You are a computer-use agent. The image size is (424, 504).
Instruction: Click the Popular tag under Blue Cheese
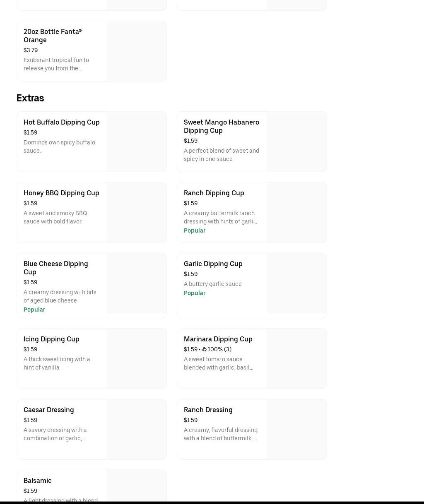pyautogui.click(x=34, y=310)
